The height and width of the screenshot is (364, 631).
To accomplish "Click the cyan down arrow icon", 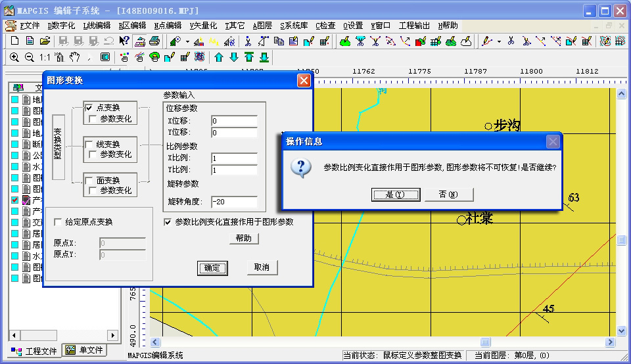I will (x=234, y=58).
